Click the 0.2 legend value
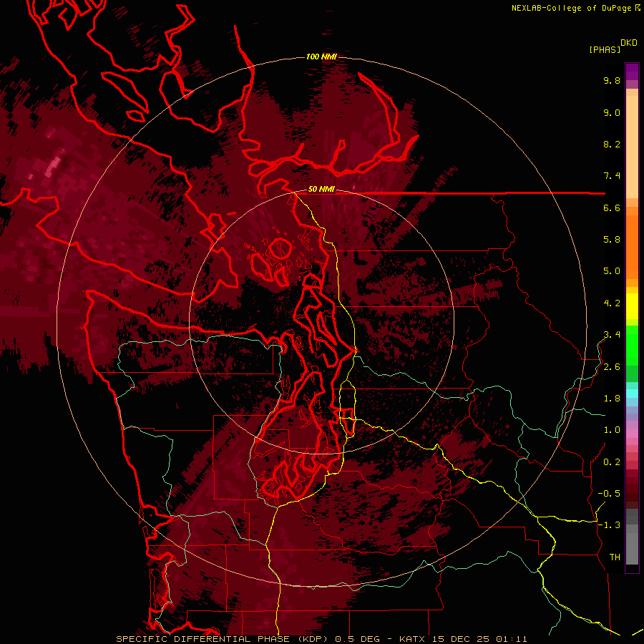The image size is (644, 644). click(x=612, y=462)
